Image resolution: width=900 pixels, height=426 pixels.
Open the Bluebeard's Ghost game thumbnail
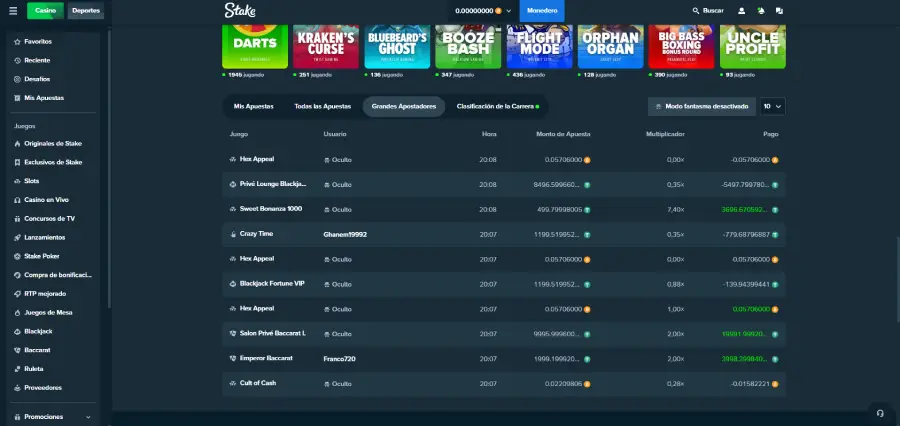coord(397,47)
